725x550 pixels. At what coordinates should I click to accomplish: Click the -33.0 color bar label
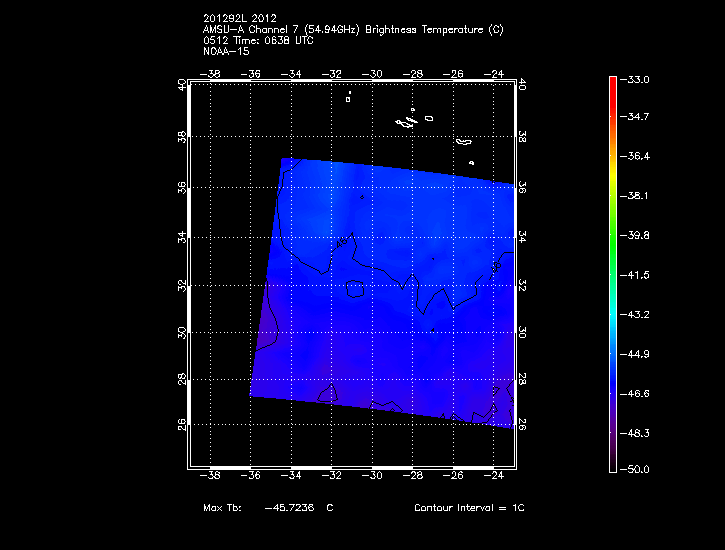[638, 79]
